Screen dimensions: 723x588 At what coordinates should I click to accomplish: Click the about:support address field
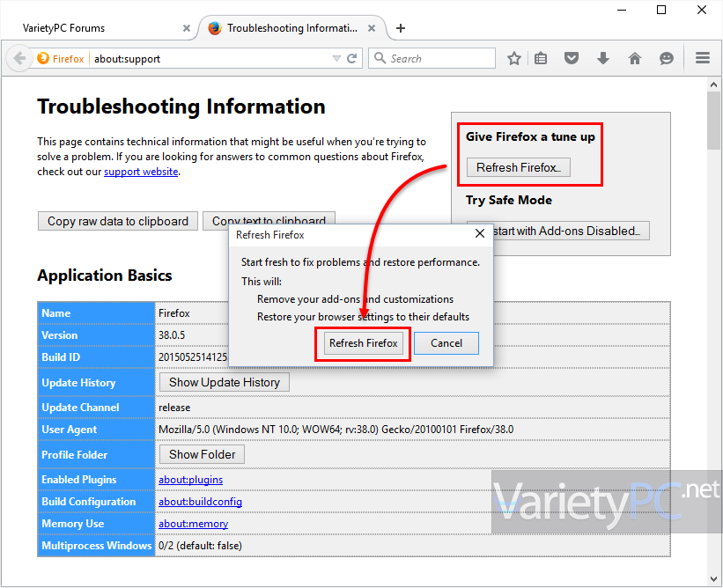(210, 58)
